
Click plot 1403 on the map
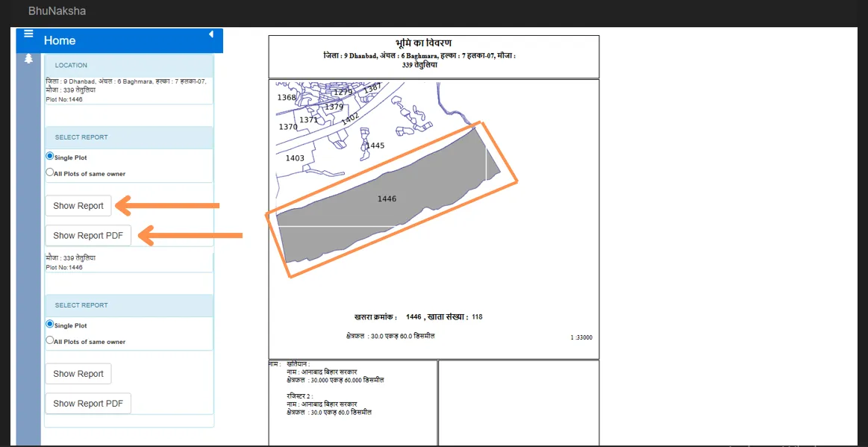[x=295, y=158]
